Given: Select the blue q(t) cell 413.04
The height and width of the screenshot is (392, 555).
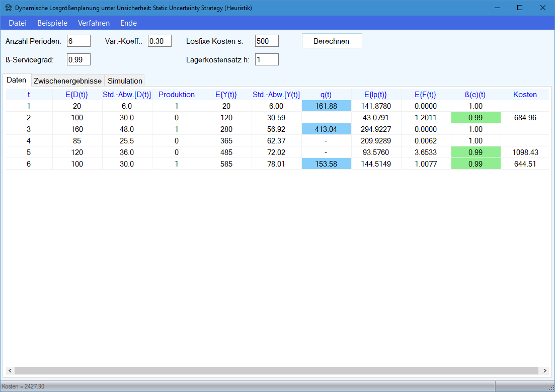Looking at the screenshot, I should pos(326,129).
